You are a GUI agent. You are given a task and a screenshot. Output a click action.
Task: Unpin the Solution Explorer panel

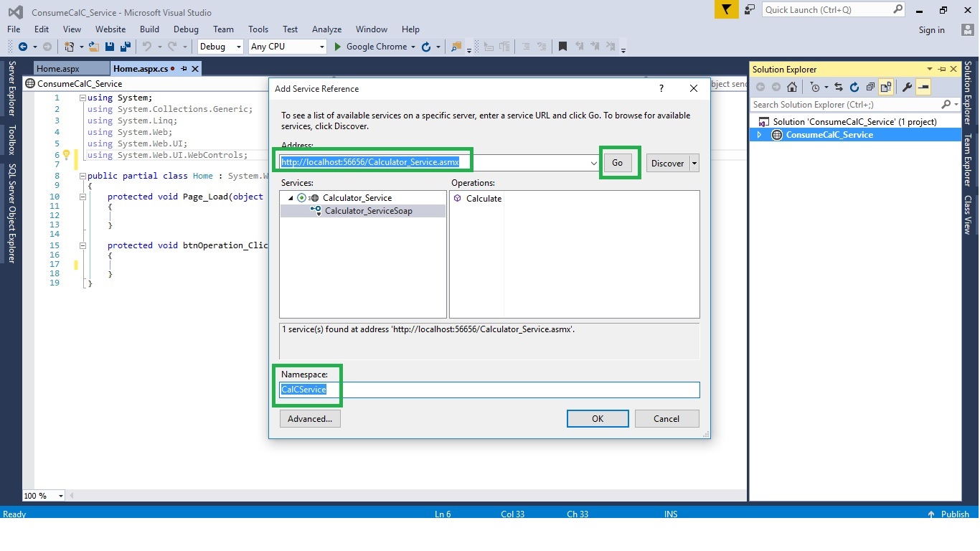pyautogui.click(x=942, y=69)
